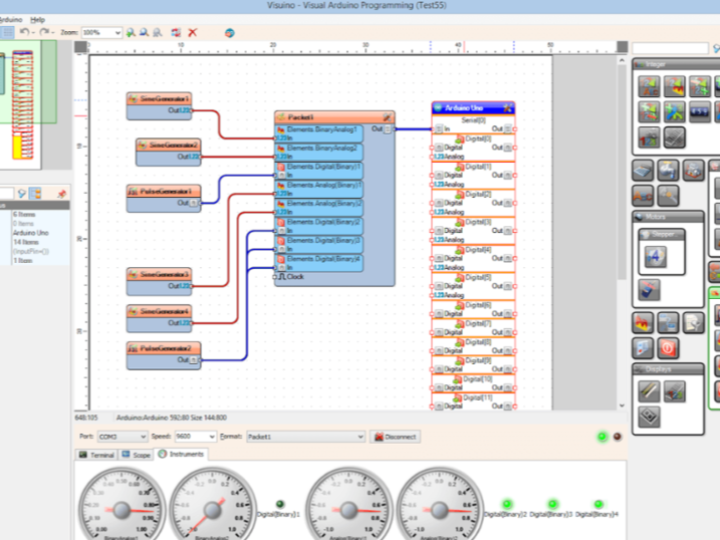Open the Format Packet1 dropdown

point(360,437)
